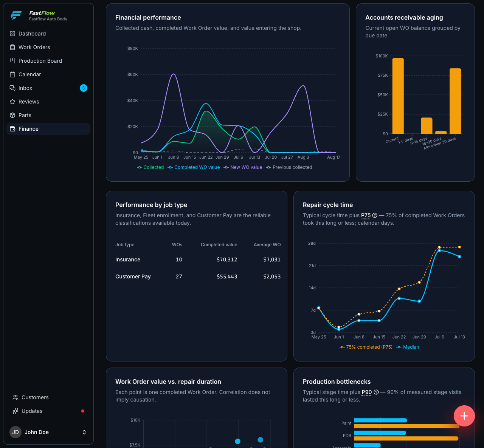Toggle the Median legend series

[x=408, y=347]
